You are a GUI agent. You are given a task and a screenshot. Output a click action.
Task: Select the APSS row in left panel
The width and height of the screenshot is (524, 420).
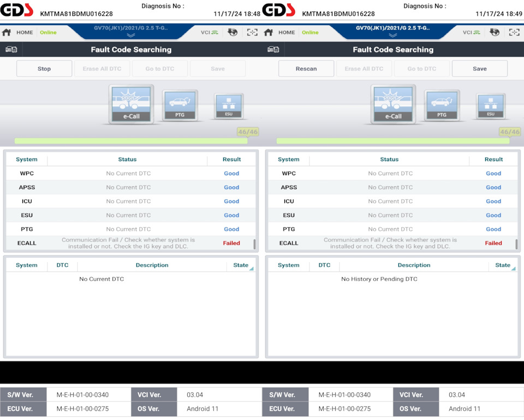130,187
